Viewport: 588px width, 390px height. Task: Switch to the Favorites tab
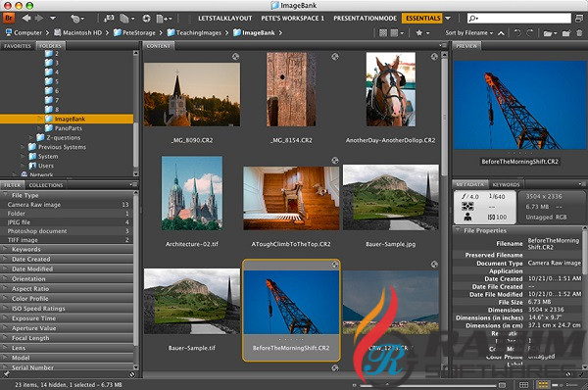[18, 46]
